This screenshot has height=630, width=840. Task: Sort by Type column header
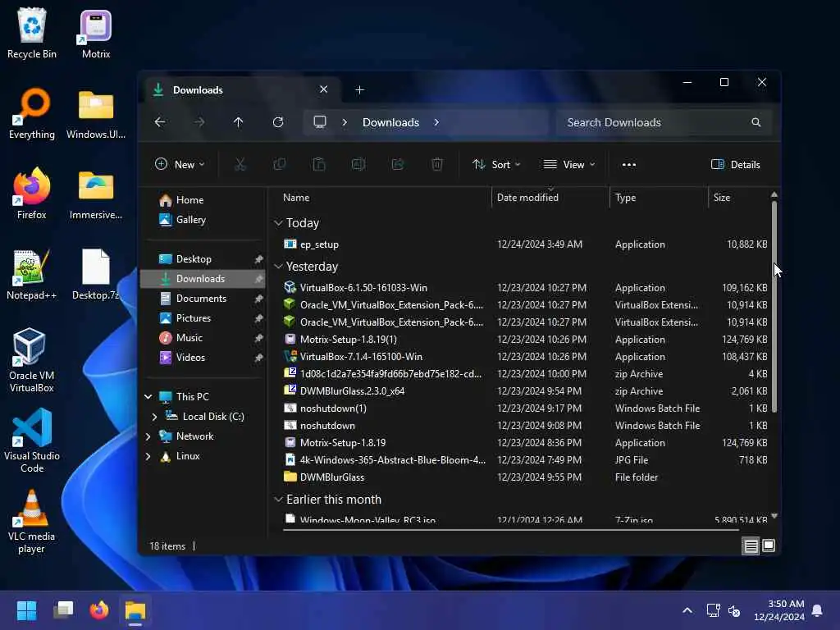(x=625, y=198)
